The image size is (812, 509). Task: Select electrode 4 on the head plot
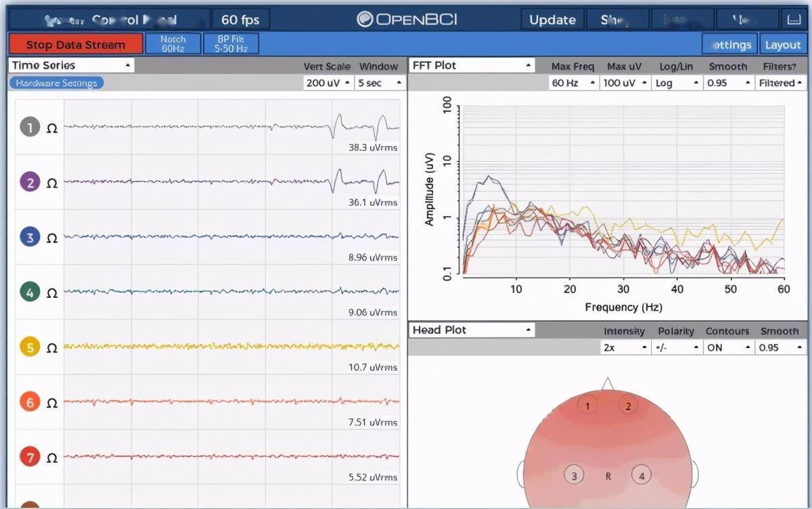click(x=641, y=476)
